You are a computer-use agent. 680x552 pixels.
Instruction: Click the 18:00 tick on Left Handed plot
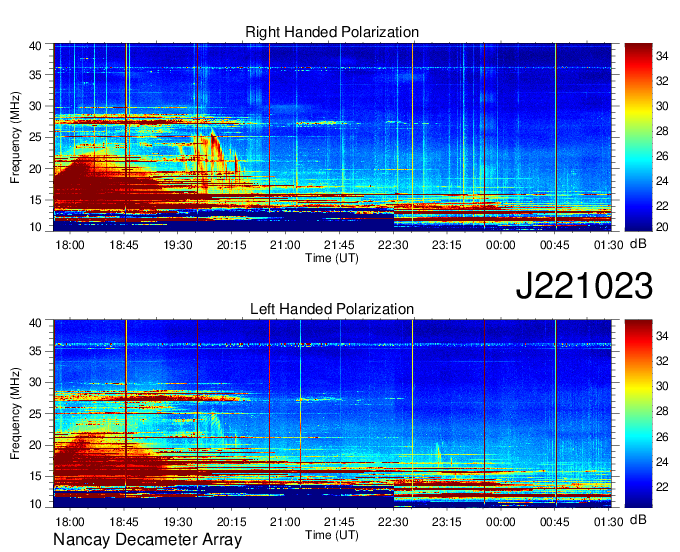(70, 522)
